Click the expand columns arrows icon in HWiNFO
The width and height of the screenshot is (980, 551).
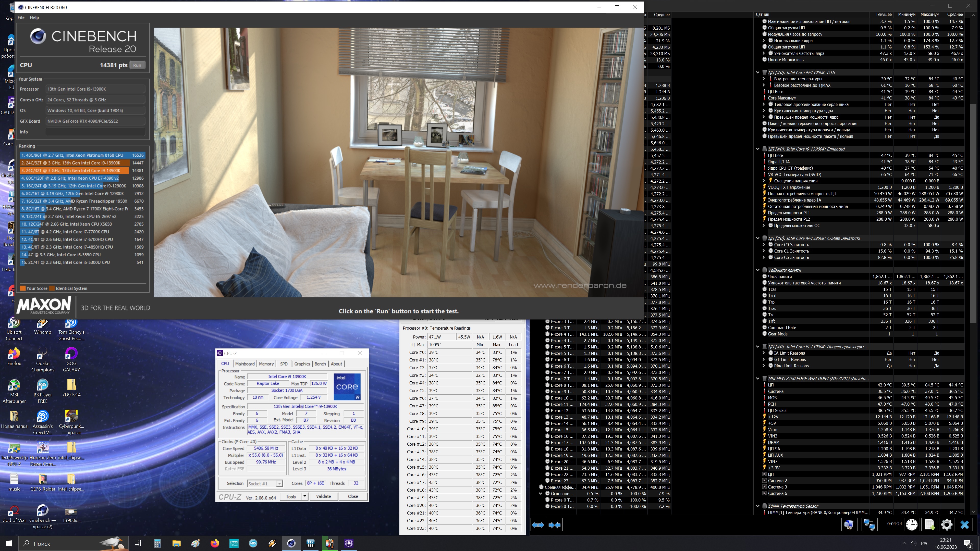537,525
